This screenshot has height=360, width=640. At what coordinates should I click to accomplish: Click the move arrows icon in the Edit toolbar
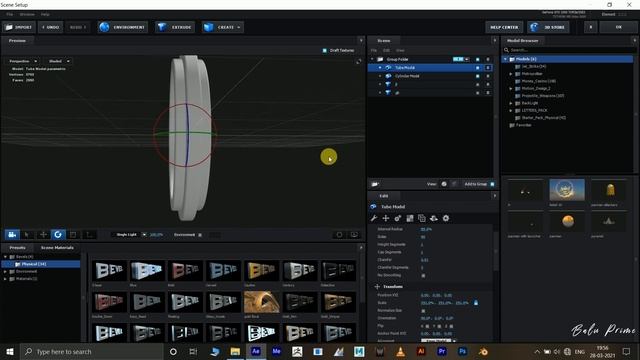click(385, 218)
